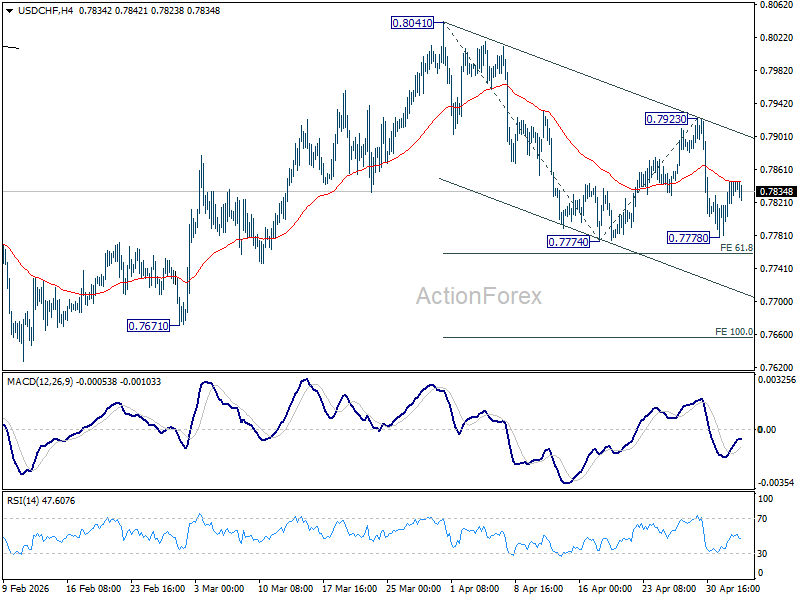The image size is (800, 600).
Task: Open the USDCHF symbol dropdown arrow
Action: [10, 11]
